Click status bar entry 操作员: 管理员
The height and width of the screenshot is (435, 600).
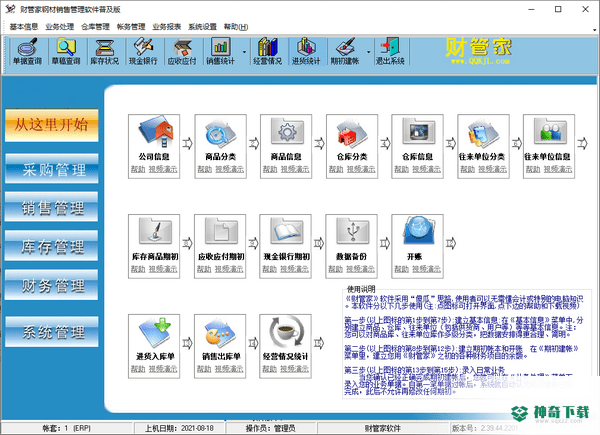[x=271, y=428]
